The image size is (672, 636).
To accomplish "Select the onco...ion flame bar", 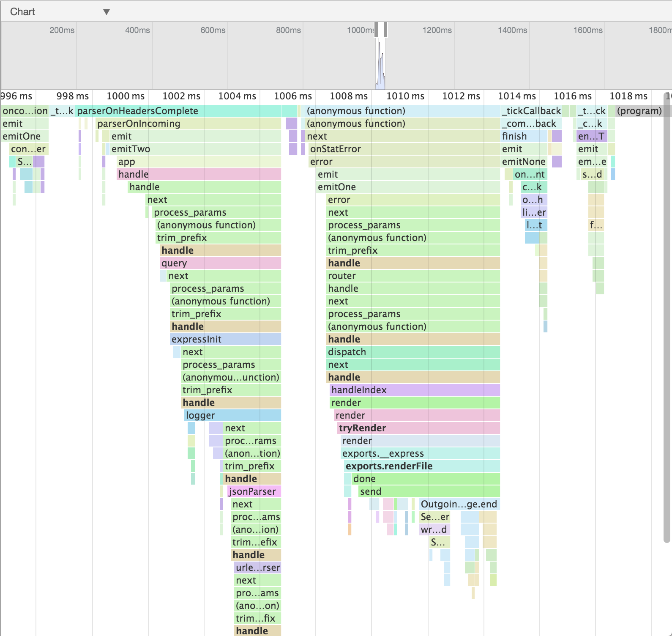I will pos(25,111).
